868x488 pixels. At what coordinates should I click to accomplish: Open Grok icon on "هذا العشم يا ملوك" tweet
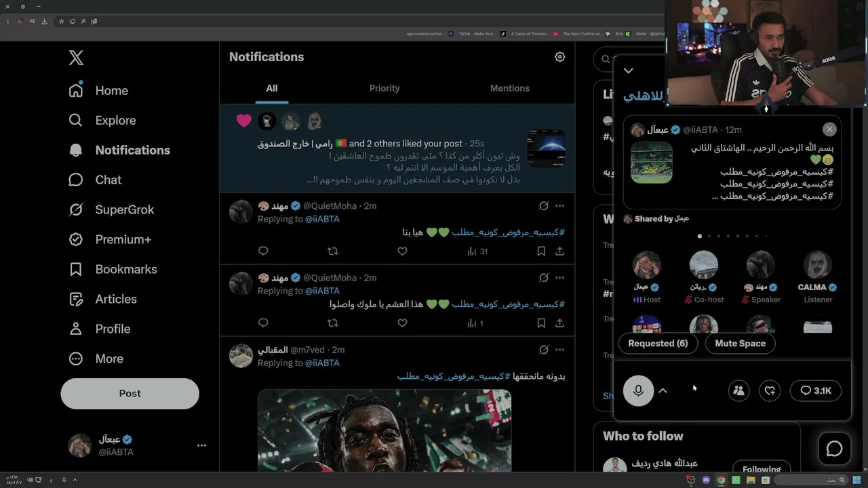(544, 277)
